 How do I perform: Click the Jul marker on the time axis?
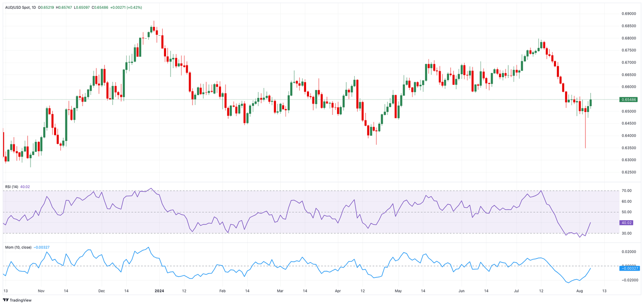pyautogui.click(x=517, y=290)
